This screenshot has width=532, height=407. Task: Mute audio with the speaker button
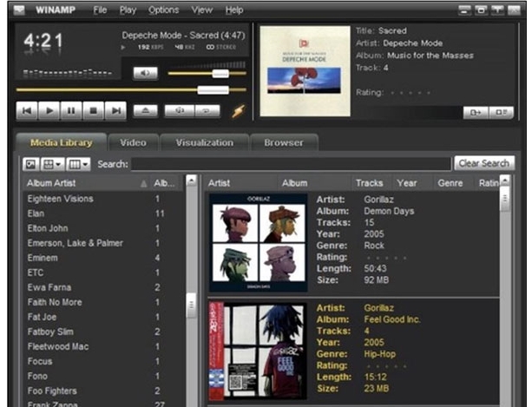(x=145, y=73)
